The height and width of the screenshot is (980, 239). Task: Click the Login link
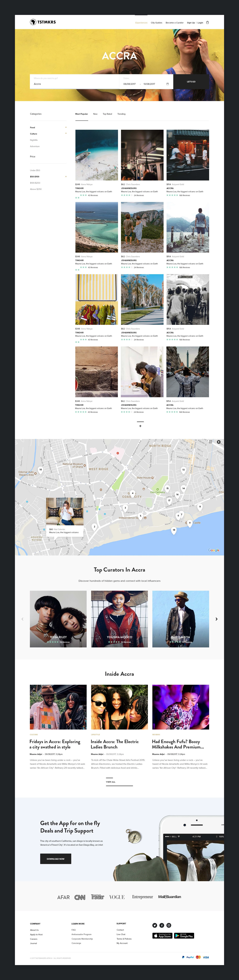click(200, 23)
